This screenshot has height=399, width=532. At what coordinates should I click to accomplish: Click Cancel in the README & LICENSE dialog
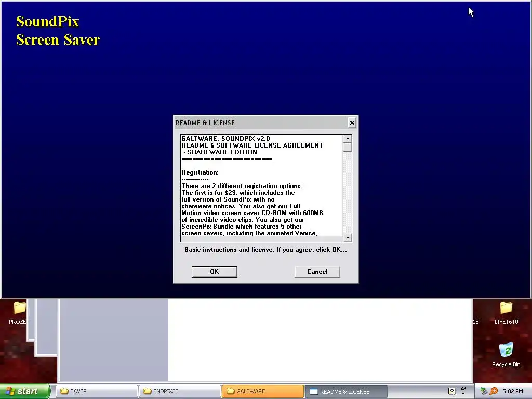pos(317,272)
